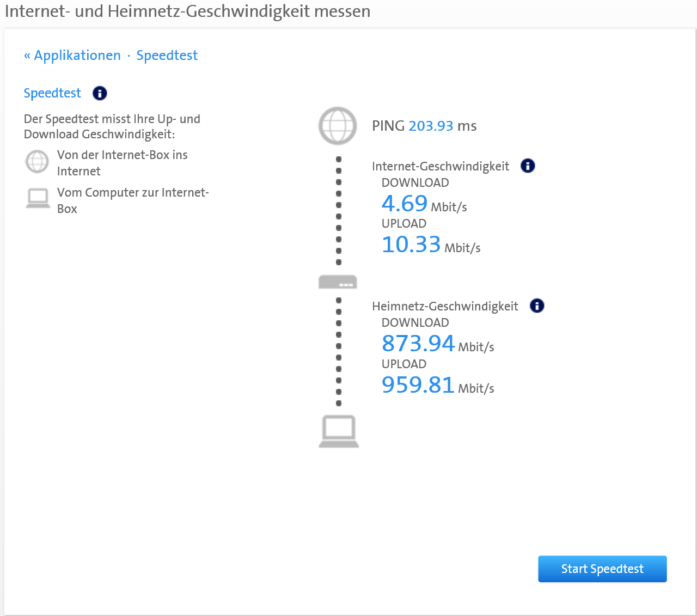
Task: Click the large globe icon beside PING
Action: pyautogui.click(x=338, y=126)
